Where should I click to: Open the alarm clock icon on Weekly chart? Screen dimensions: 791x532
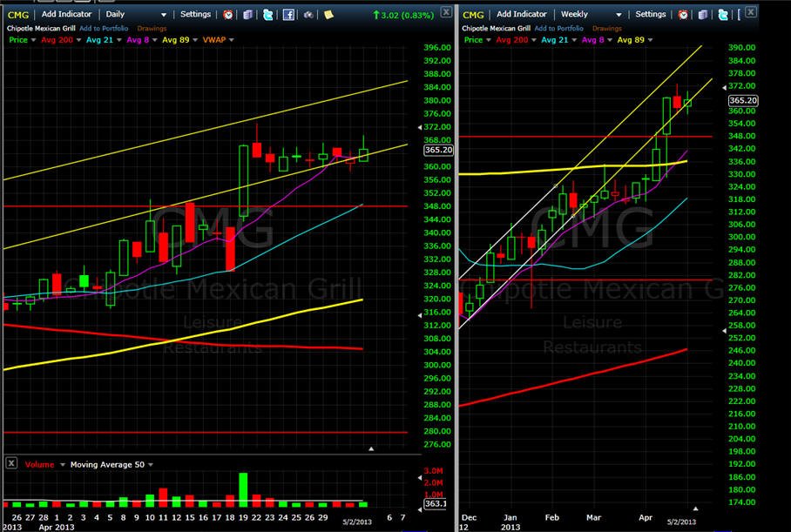pyautogui.click(x=683, y=15)
